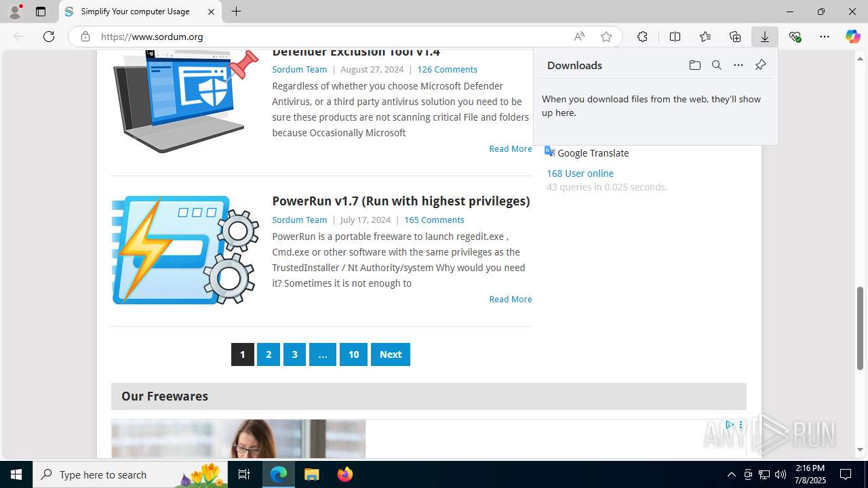This screenshot has height=488, width=868.
Task: Open PowerRun v1.7 article title
Action: pyautogui.click(x=401, y=201)
